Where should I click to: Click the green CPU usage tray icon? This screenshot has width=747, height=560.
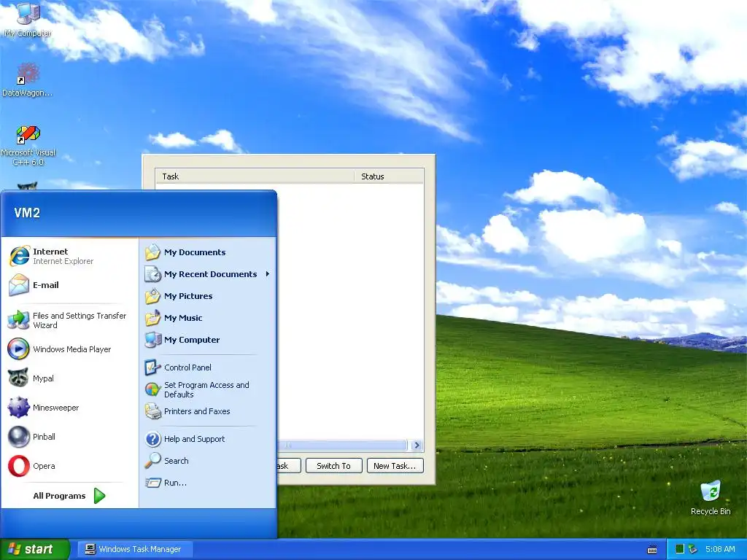tap(680, 549)
